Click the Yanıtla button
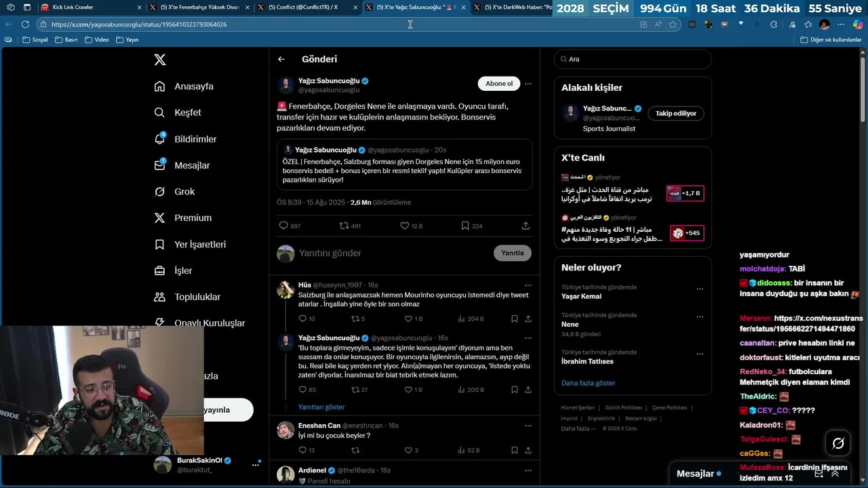Image resolution: width=868 pixels, height=488 pixels. tap(512, 253)
